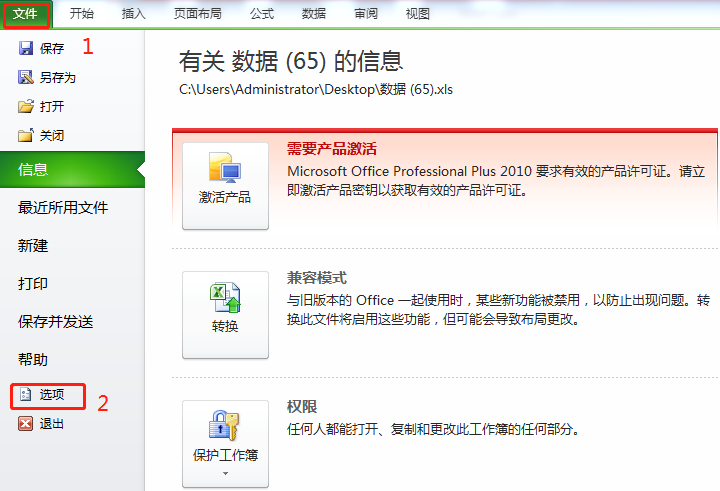Click the Close (关闭) folder icon
Viewport: 720px width, 491px height.
pyautogui.click(x=26, y=135)
